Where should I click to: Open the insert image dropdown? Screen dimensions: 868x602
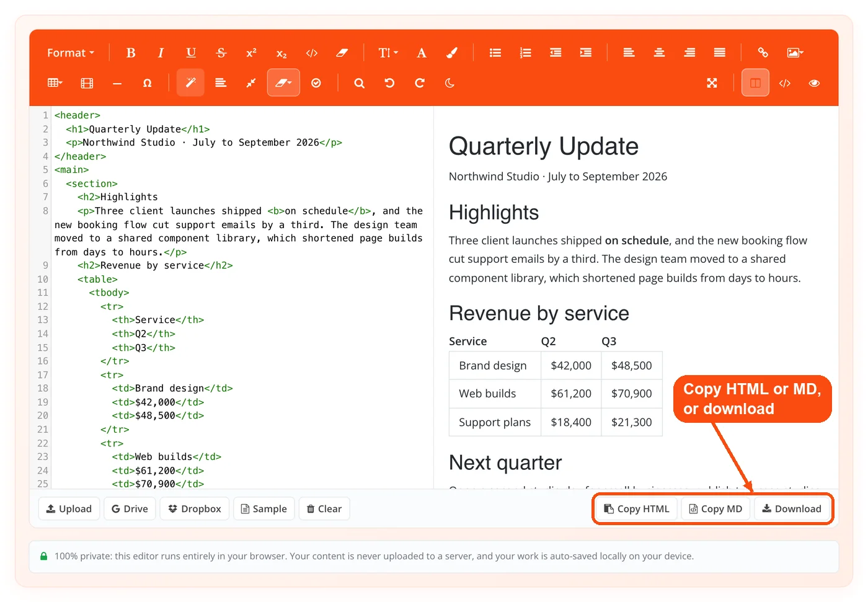795,53
